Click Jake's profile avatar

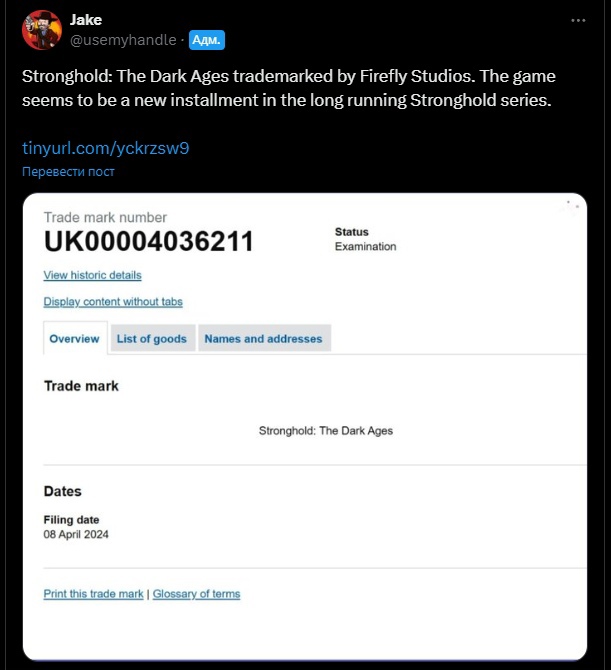pos(41,30)
